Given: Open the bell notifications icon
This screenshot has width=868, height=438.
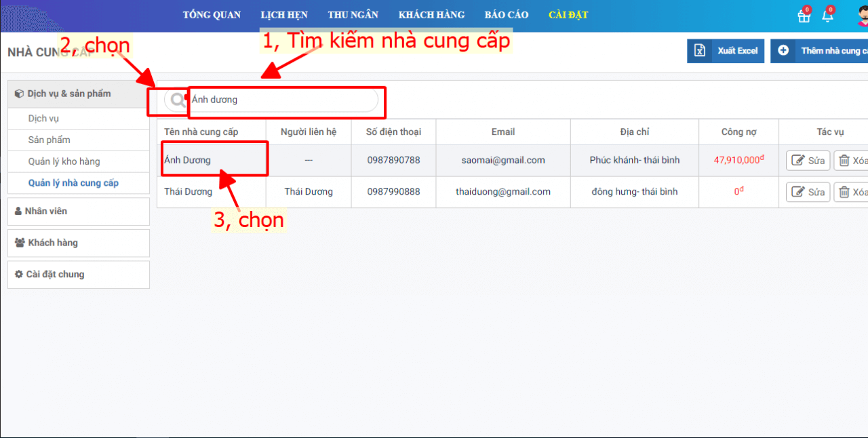Looking at the screenshot, I should [x=827, y=16].
